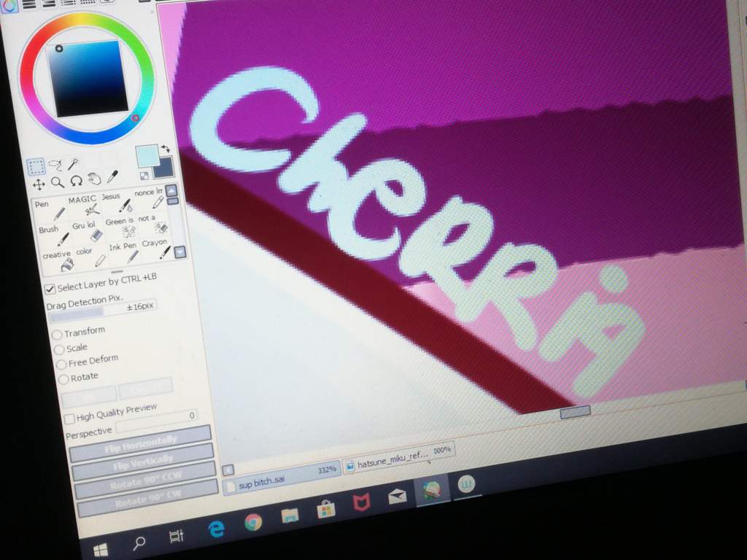This screenshot has width=747, height=560.
Task: Select the transparent color checker icon
Action: 144,176
